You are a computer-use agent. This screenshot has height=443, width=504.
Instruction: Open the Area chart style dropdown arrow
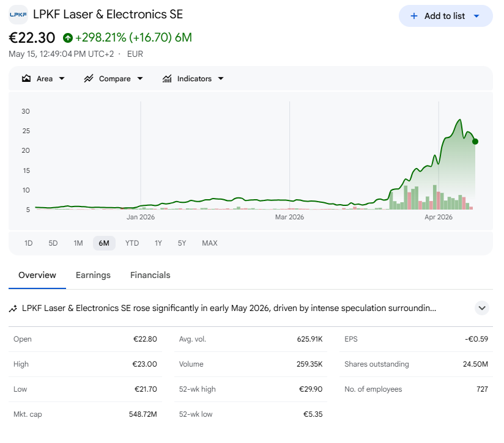(x=62, y=79)
